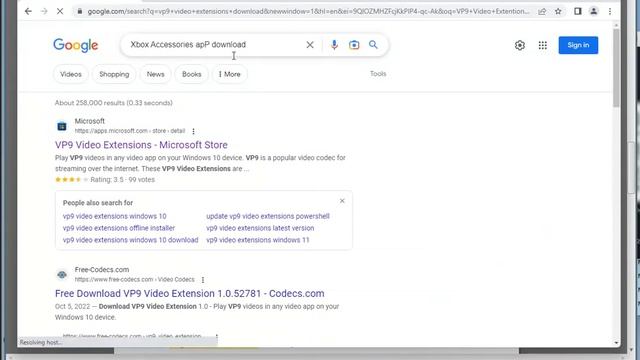Click vp9 video extensions windows 10 download
This screenshot has width=640, height=360.
(131, 240)
